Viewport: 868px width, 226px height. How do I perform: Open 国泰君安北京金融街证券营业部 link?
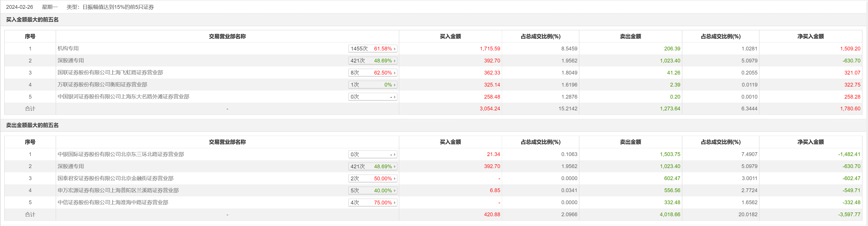coord(115,178)
